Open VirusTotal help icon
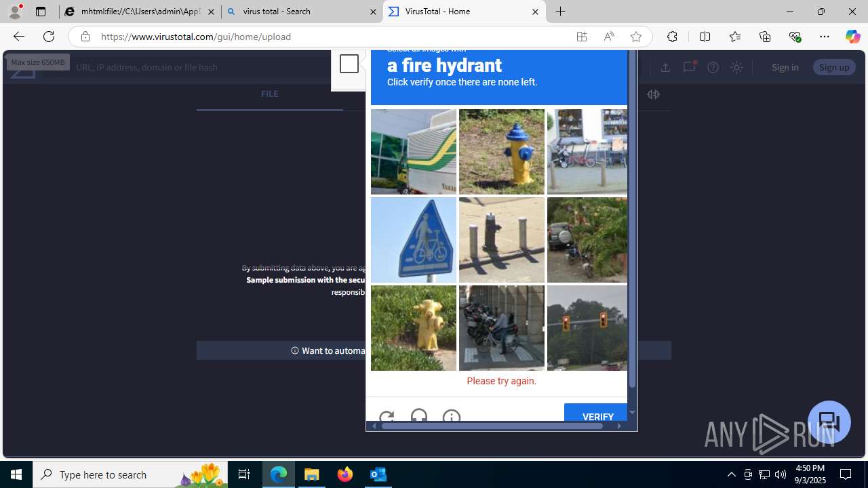 [713, 67]
